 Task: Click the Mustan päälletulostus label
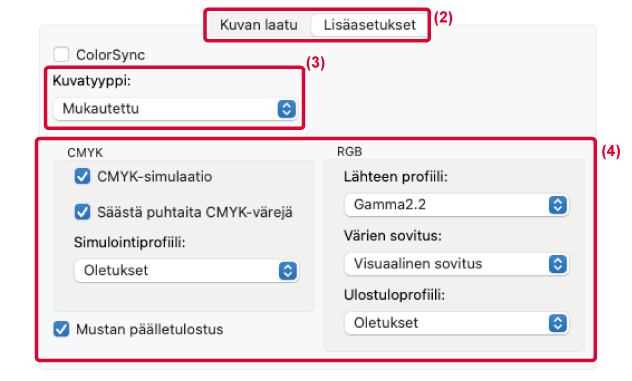pos(150,329)
